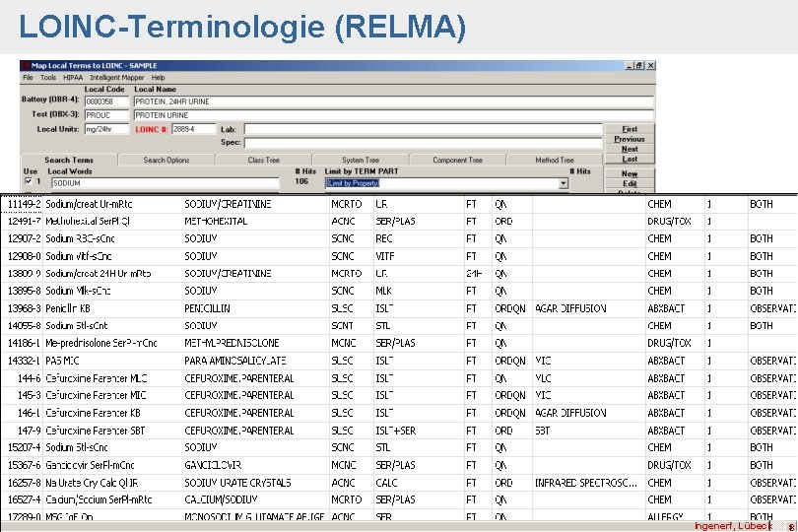Switch to the Search Options tab
The height and width of the screenshot is (532, 798).
pyautogui.click(x=166, y=160)
